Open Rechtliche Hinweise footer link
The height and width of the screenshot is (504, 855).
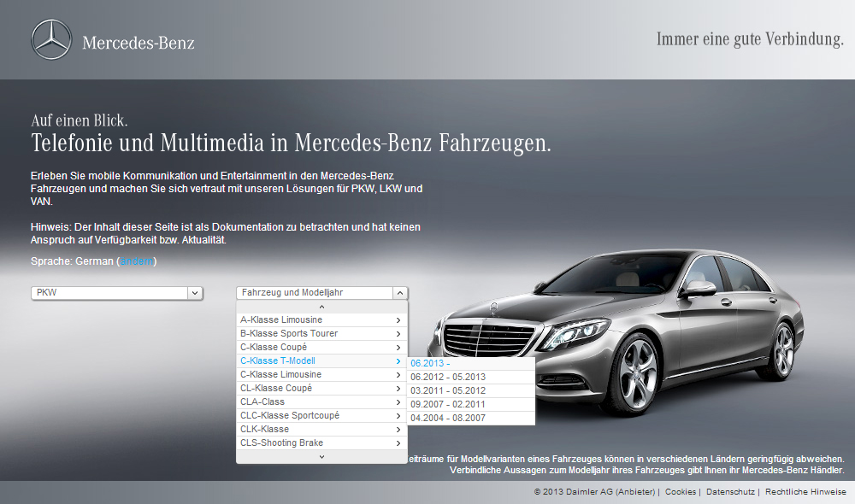(x=805, y=492)
